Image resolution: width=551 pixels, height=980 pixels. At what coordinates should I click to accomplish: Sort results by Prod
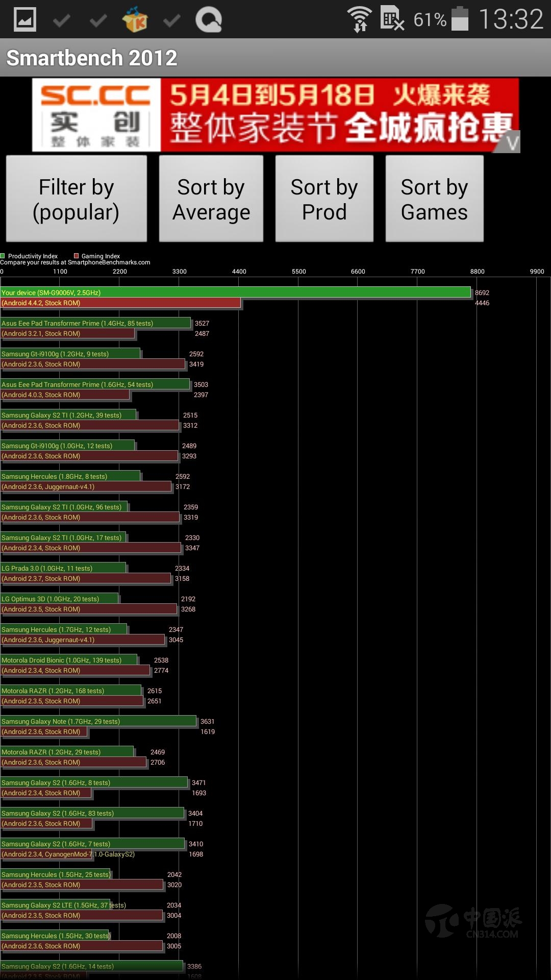pyautogui.click(x=324, y=199)
